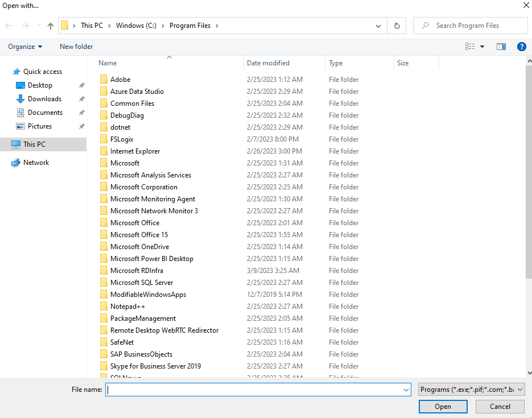532x418 pixels.
Task: Open the Programs file type filter dropdown
Action: [x=472, y=390]
